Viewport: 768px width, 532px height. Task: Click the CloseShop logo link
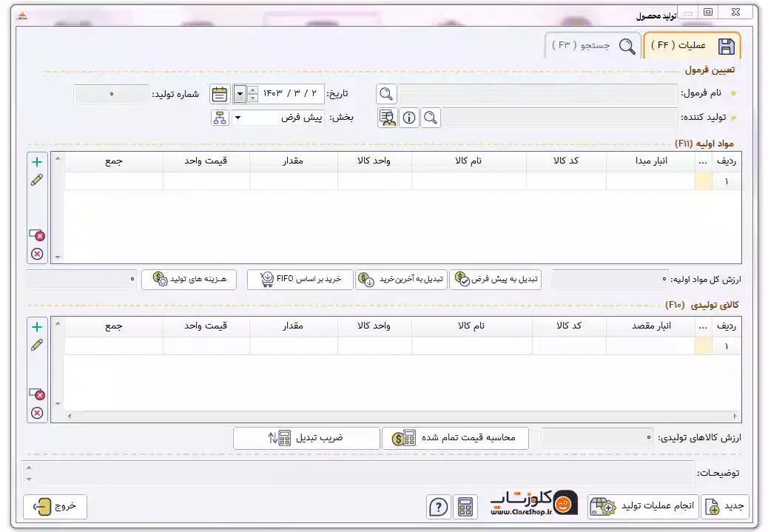pos(534,503)
